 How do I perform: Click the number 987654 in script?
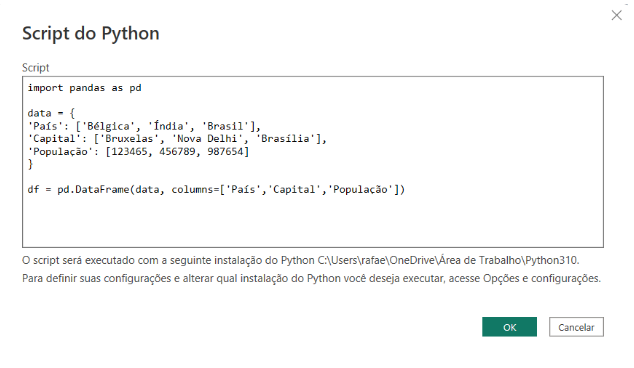coord(225,152)
